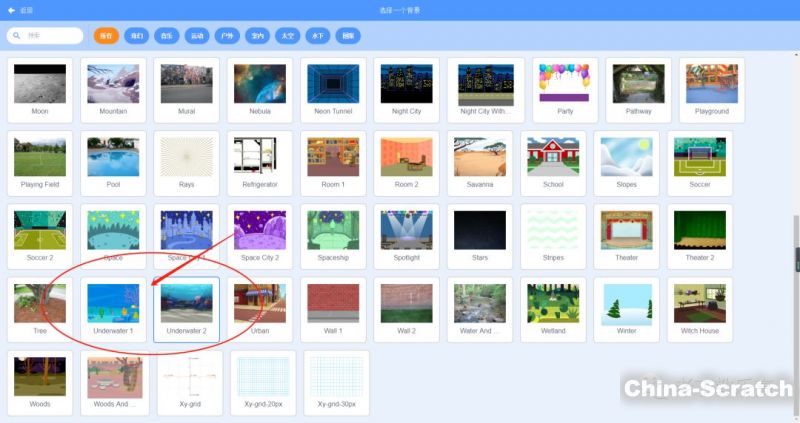800x423 pixels.
Task: Filter backdrops by 运动 (Sports)
Action: (x=197, y=36)
